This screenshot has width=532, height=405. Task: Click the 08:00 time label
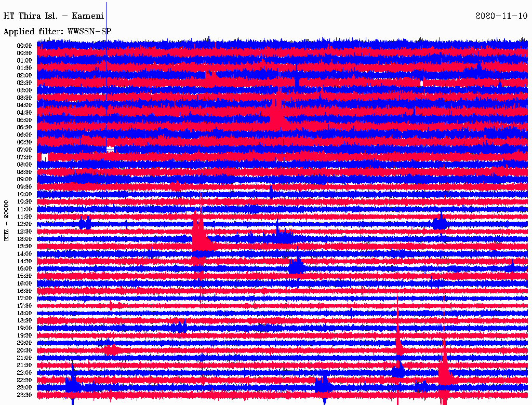(24, 165)
